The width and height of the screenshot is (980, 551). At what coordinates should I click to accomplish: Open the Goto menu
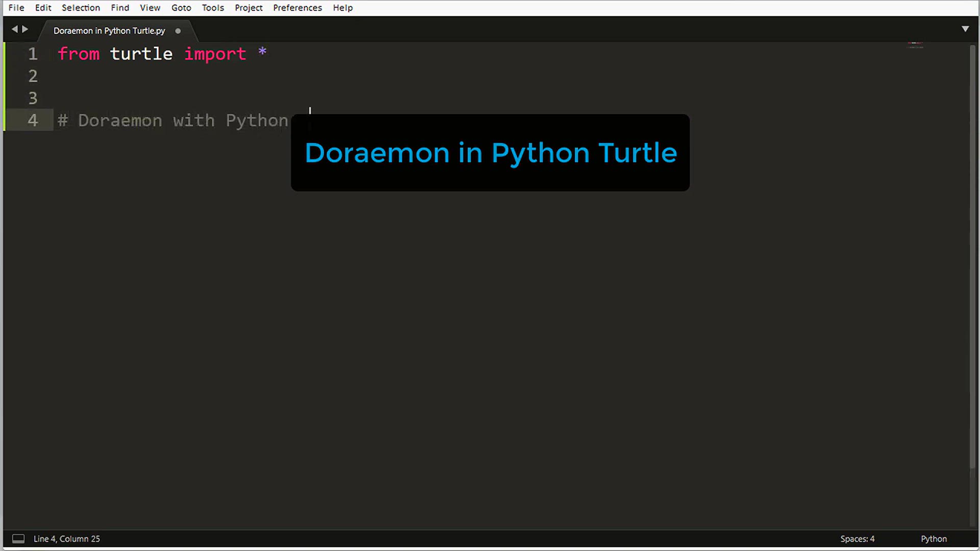pos(181,8)
